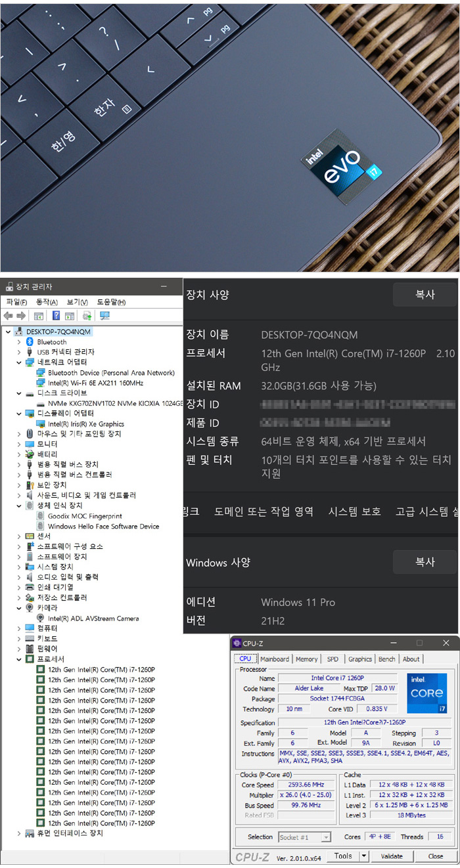Click the scan for hardware changes monitor icon
Image resolution: width=460 pixels, height=868 pixels.
[x=104, y=316]
